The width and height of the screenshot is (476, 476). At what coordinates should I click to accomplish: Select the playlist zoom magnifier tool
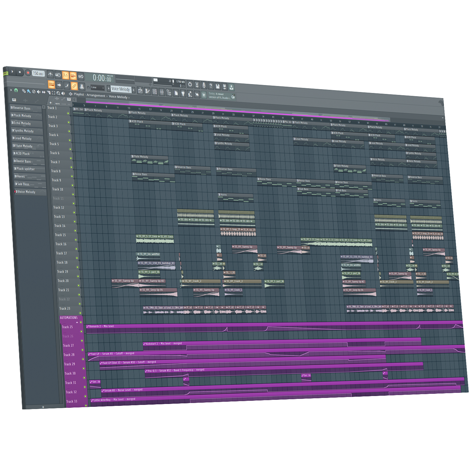(58, 93)
